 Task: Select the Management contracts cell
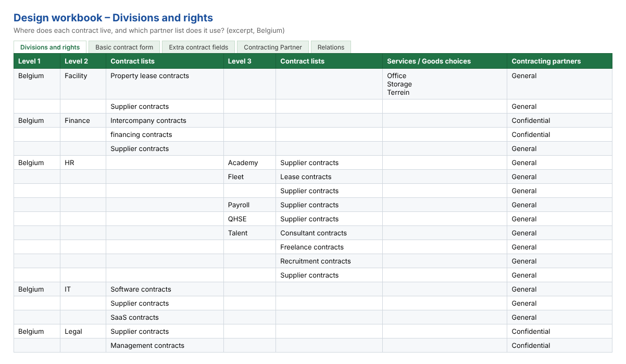click(165, 345)
